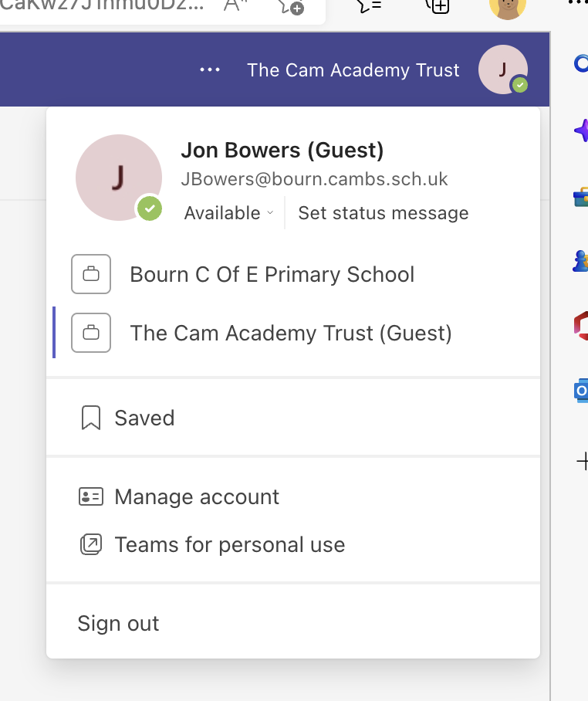The width and height of the screenshot is (588, 701).
Task: Add sidebar app with plus icon
Action: pos(582,461)
